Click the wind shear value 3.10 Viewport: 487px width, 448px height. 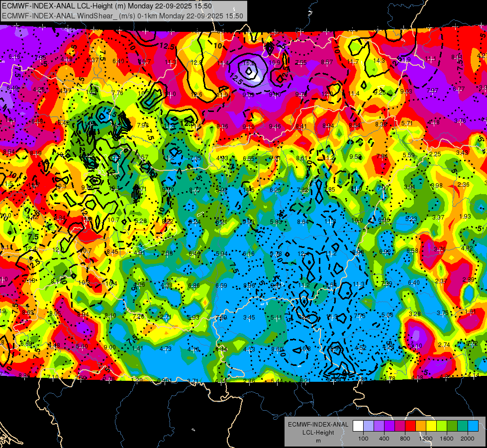(x=416, y=346)
